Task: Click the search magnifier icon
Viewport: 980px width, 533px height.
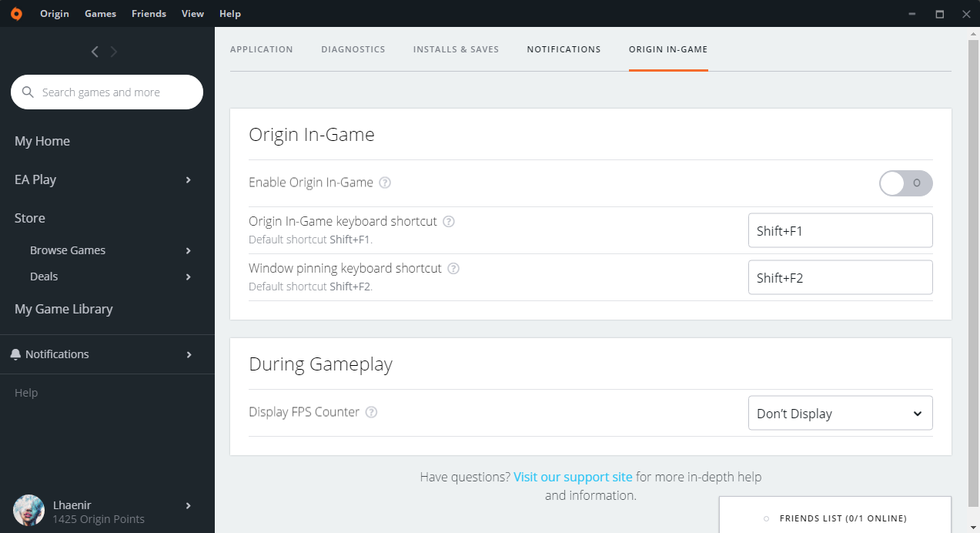Action: tap(28, 92)
